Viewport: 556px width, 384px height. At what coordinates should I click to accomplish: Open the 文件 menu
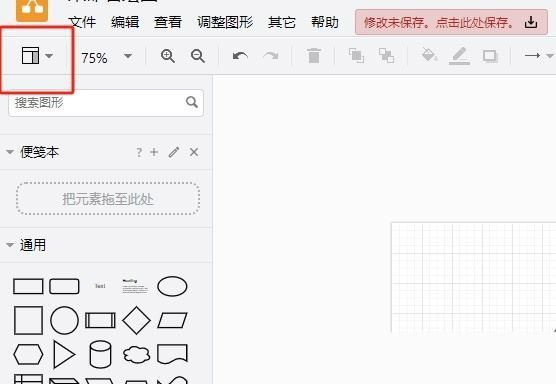82,22
